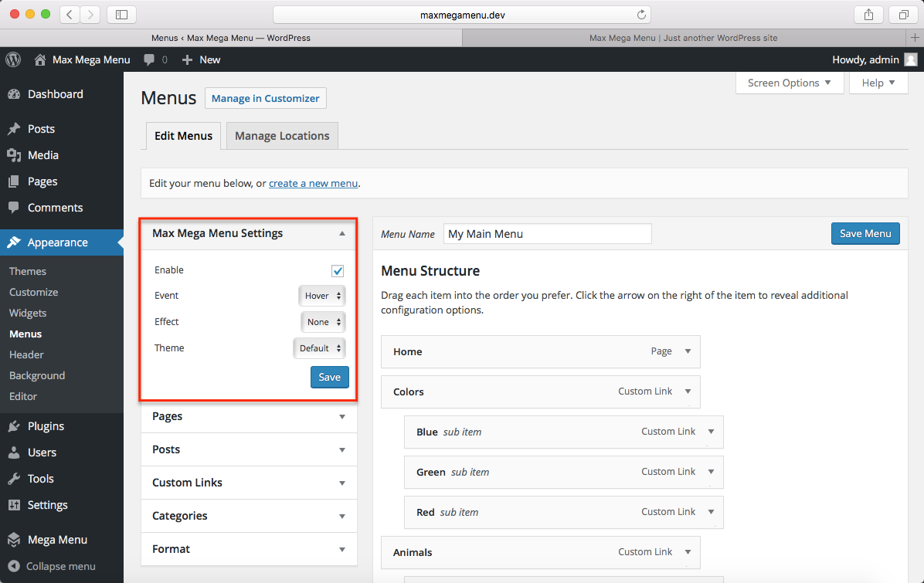Click the Menu Name text field
924x583 pixels.
pos(547,234)
